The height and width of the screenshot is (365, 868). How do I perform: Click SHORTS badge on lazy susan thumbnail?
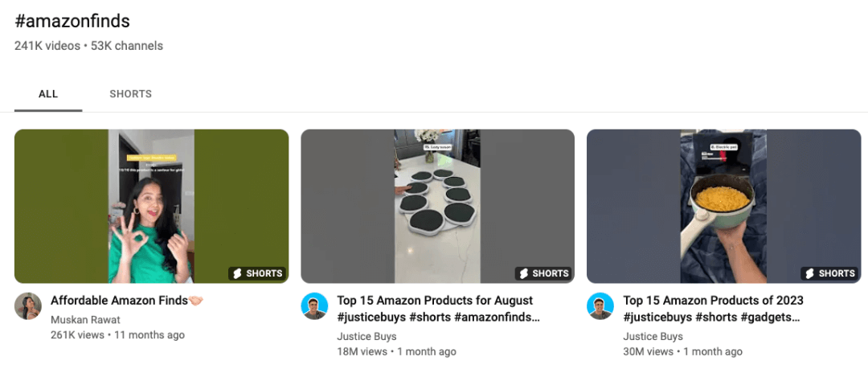[543, 273]
